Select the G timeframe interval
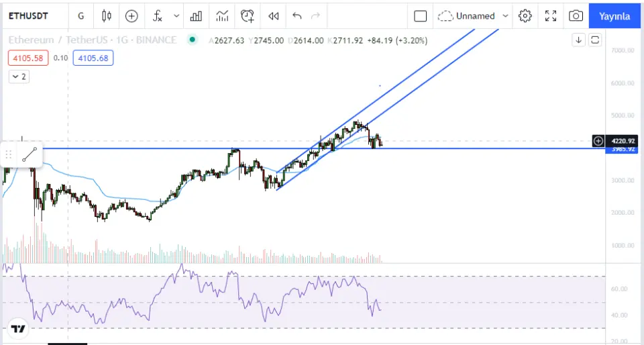The height and width of the screenshot is (345, 644). point(81,15)
